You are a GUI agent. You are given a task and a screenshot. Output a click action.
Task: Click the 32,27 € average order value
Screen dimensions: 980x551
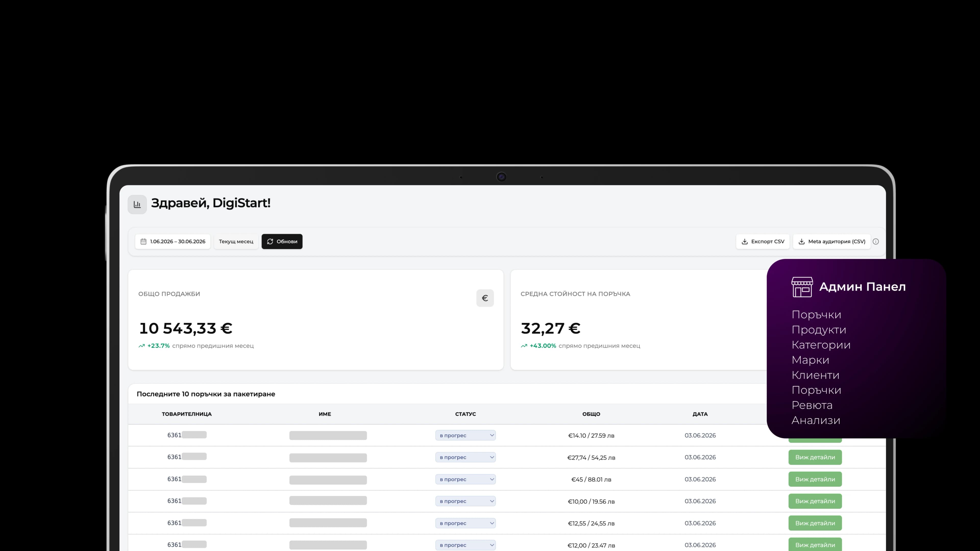(550, 329)
